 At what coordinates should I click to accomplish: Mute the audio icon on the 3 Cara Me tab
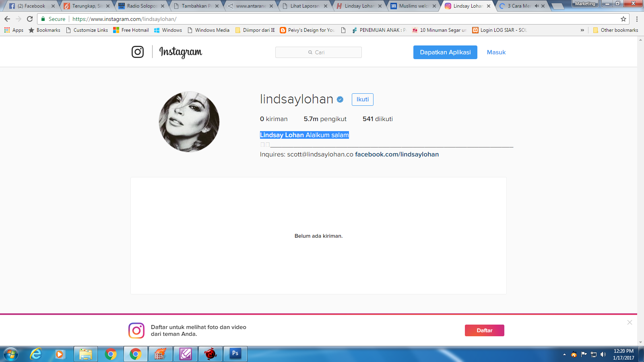[x=537, y=6]
